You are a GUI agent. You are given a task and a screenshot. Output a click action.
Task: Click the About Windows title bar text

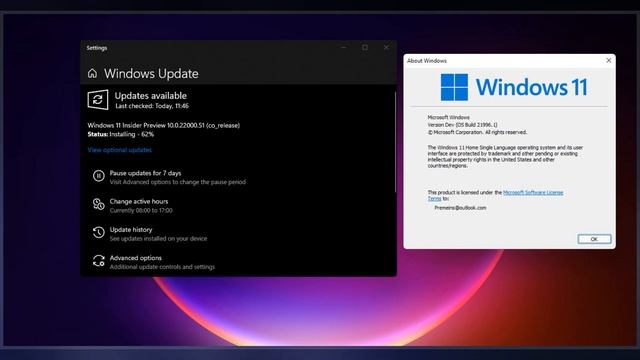tap(427, 60)
